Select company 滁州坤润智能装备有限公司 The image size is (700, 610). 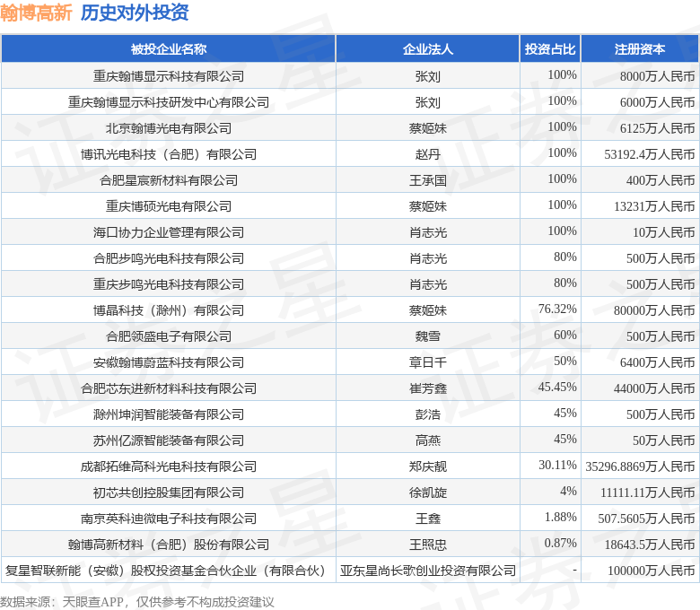169,414
